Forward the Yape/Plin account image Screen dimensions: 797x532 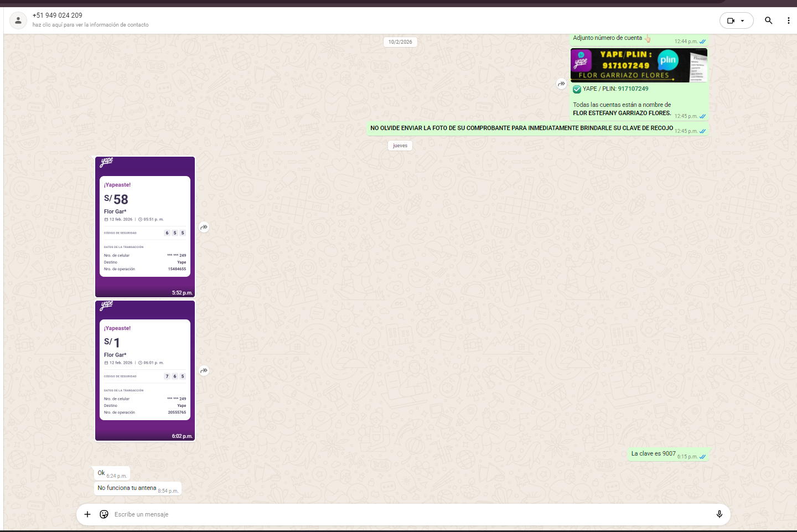(x=561, y=84)
